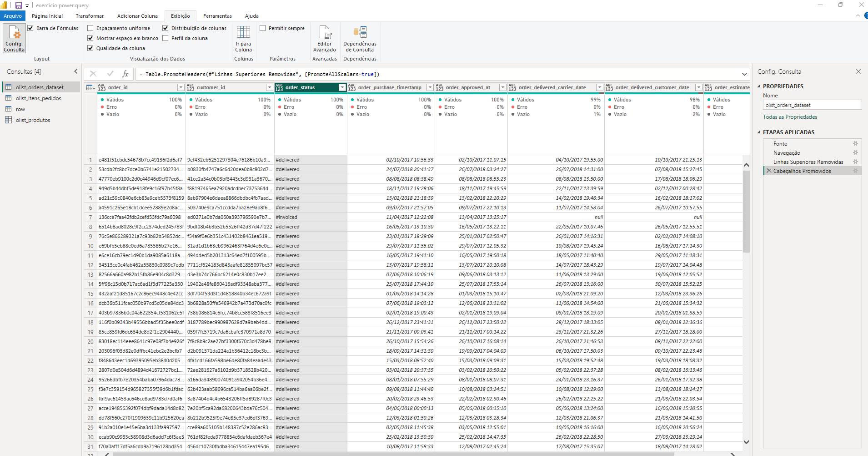The height and width of the screenshot is (456, 868).
Task: Open the Arquivo menu
Action: (13, 16)
